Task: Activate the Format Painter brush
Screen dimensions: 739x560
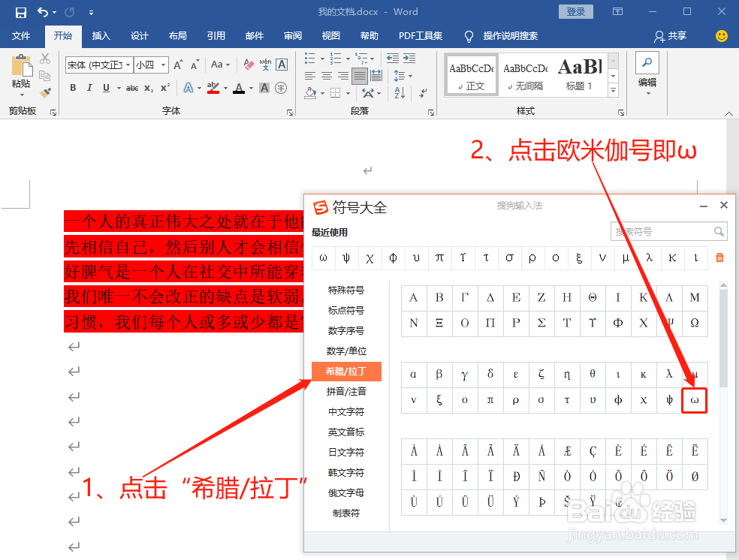Action: (45, 92)
